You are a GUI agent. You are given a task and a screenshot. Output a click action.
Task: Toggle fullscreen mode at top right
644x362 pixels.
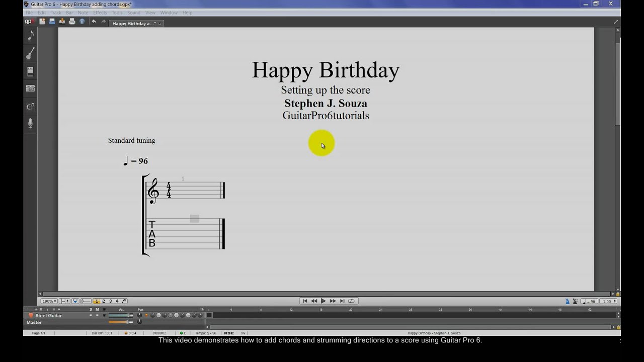pos(616,22)
